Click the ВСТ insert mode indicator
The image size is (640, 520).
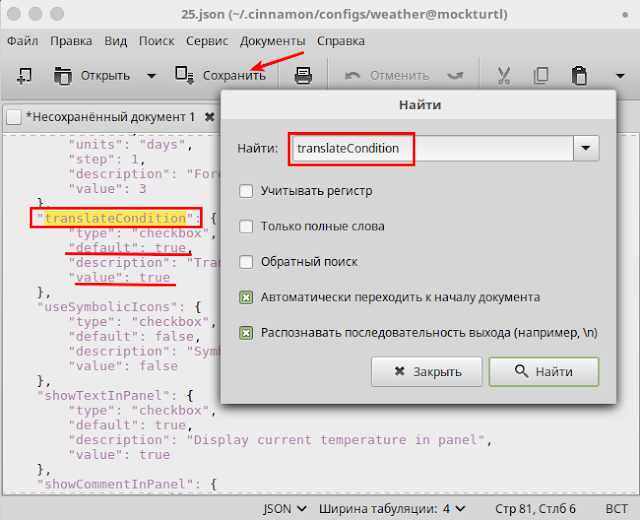[616, 509]
